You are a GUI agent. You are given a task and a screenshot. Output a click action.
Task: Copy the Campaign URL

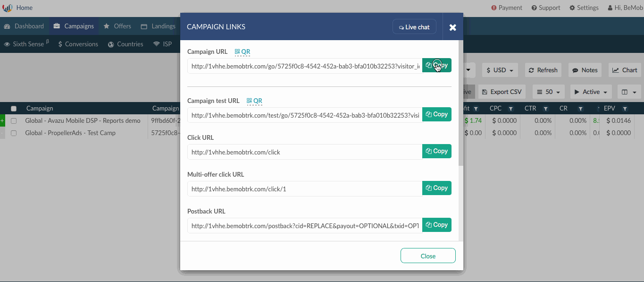[437, 65]
